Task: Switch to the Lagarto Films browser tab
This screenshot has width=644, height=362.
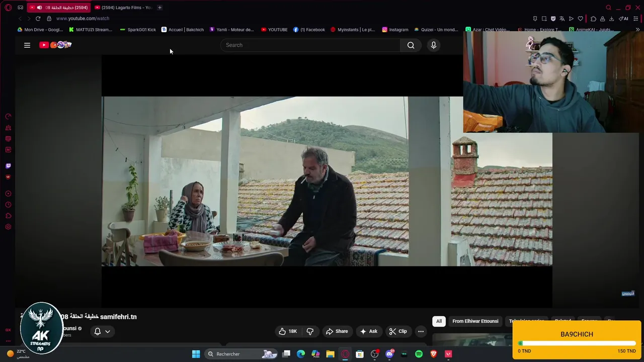Action: click(123, 8)
